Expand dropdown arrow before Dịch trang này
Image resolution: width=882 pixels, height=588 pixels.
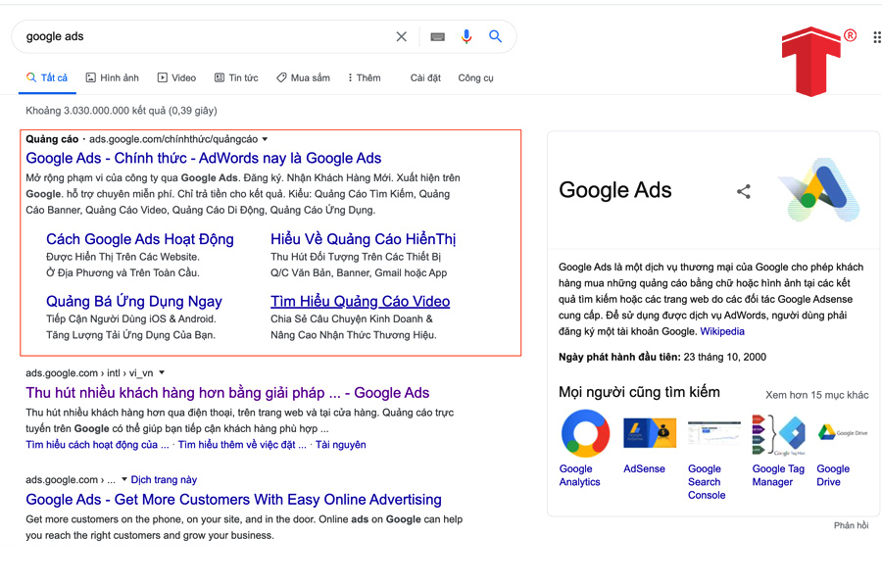click(124, 479)
